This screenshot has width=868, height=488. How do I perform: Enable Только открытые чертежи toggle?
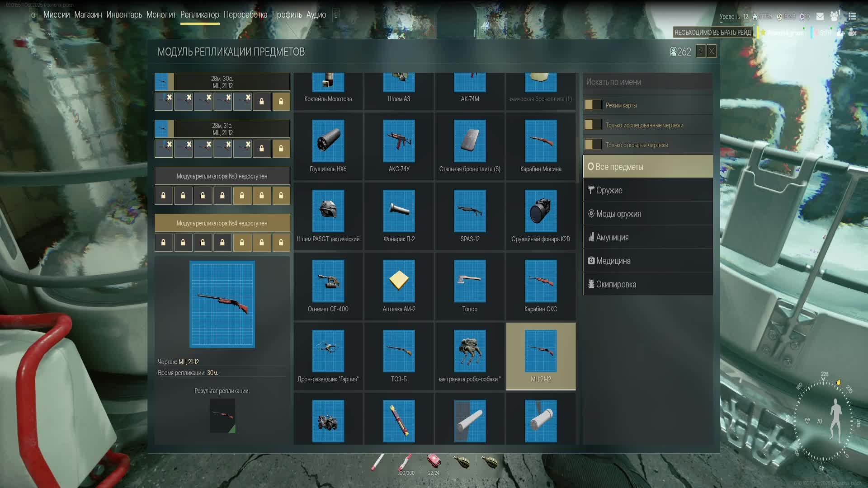pyautogui.click(x=593, y=145)
